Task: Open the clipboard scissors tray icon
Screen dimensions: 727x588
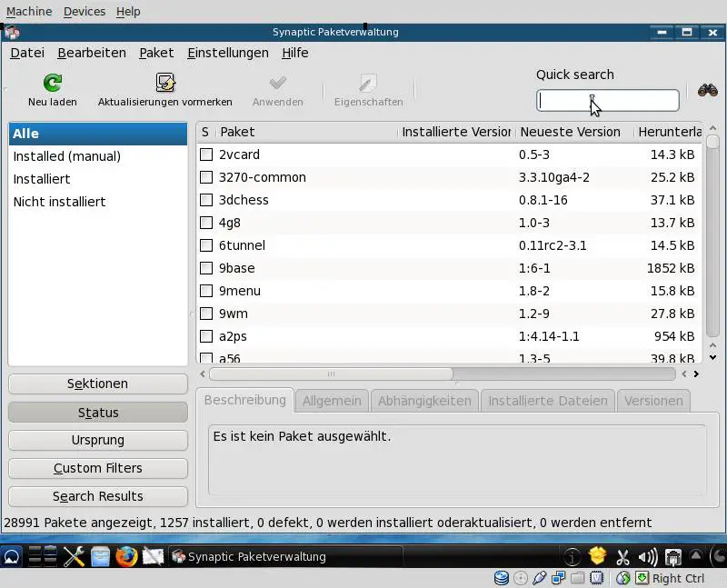Action: pos(622,557)
